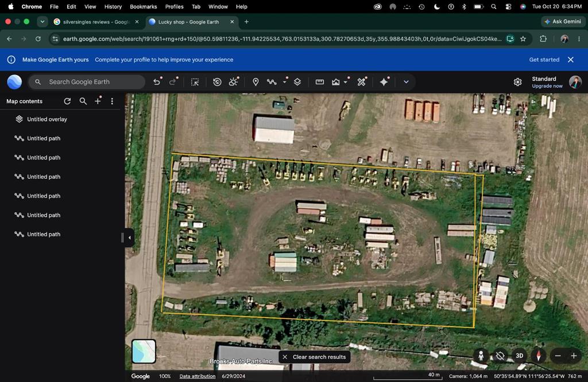This screenshot has width=588, height=382.
Task: Click the address bar URL
Action: click(x=282, y=39)
